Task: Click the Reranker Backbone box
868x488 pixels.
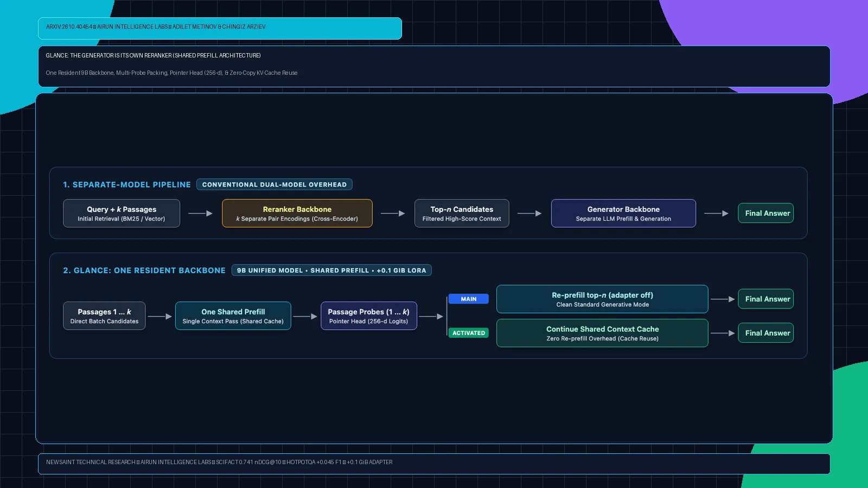Action: point(297,213)
